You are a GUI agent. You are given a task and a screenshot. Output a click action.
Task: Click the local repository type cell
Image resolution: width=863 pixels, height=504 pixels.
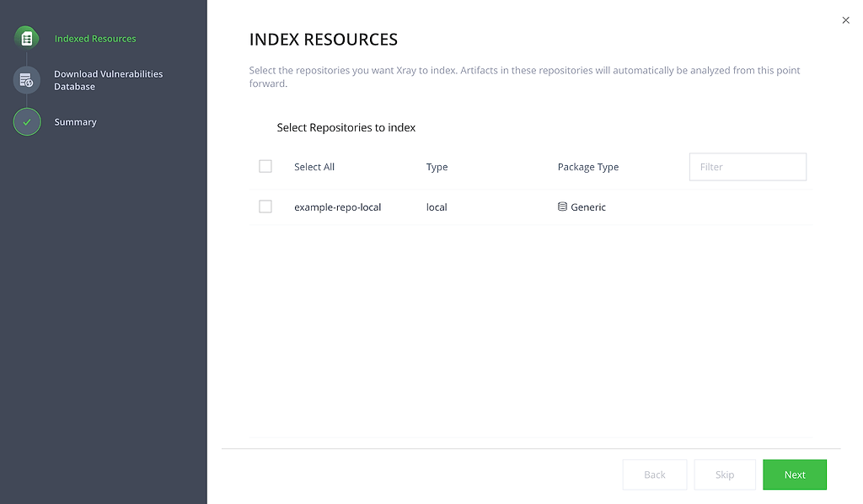click(x=437, y=206)
